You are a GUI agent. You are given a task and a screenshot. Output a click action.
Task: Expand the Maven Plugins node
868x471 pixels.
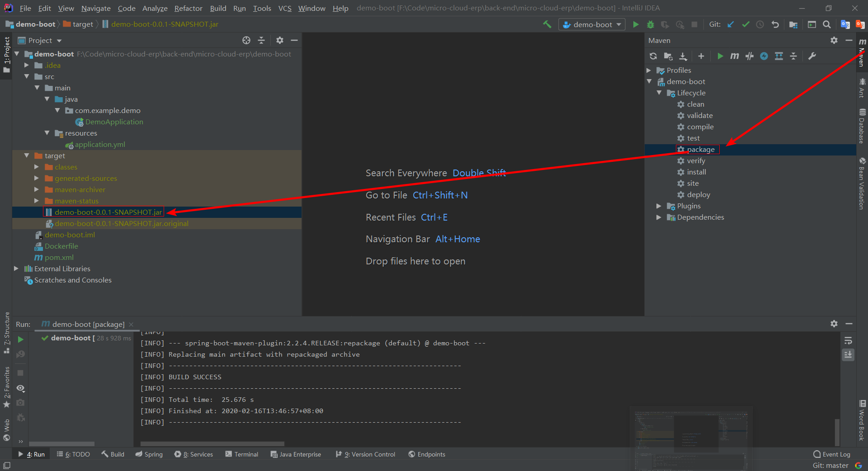(659, 206)
